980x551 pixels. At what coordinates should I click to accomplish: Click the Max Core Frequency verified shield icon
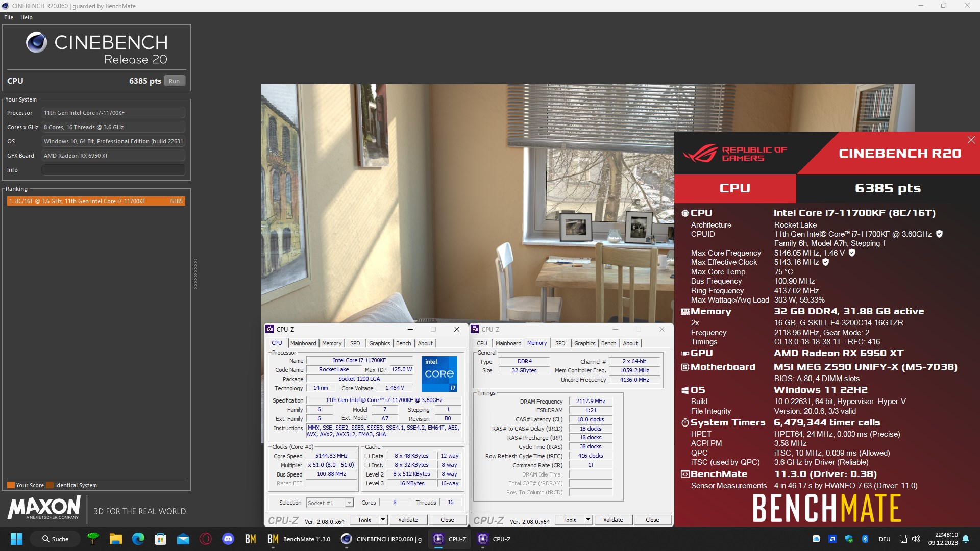pyautogui.click(x=852, y=253)
